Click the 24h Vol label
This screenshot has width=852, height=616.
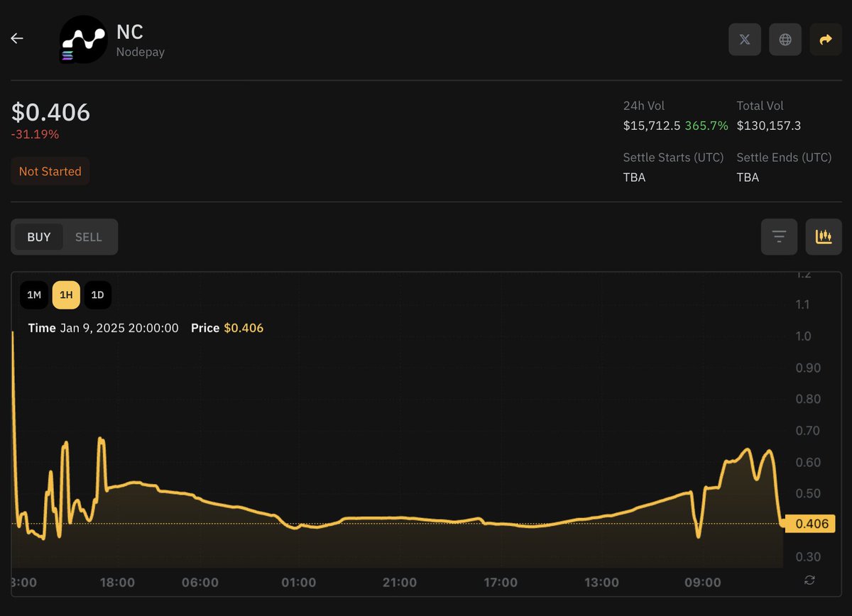pyautogui.click(x=644, y=106)
